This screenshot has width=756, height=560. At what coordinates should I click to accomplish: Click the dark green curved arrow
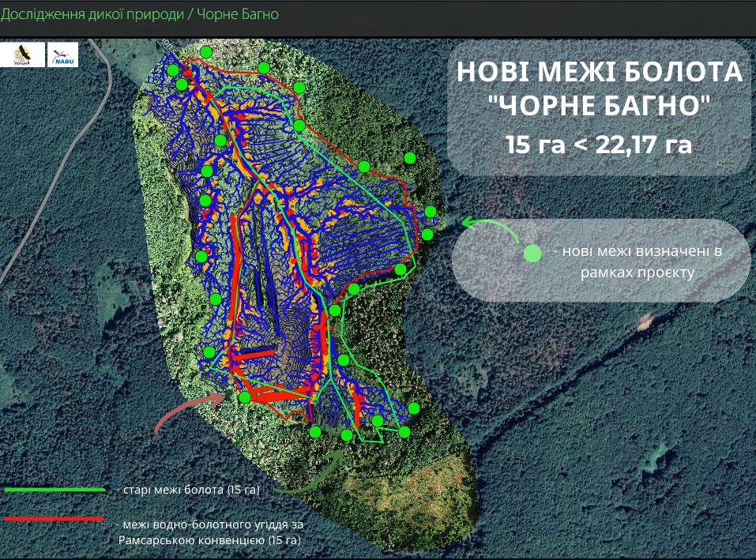point(314,475)
